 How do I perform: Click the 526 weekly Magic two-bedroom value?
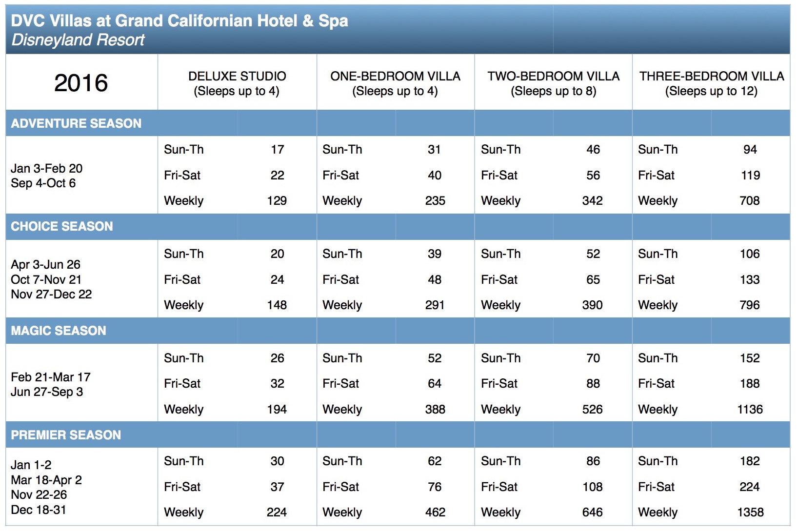click(593, 410)
